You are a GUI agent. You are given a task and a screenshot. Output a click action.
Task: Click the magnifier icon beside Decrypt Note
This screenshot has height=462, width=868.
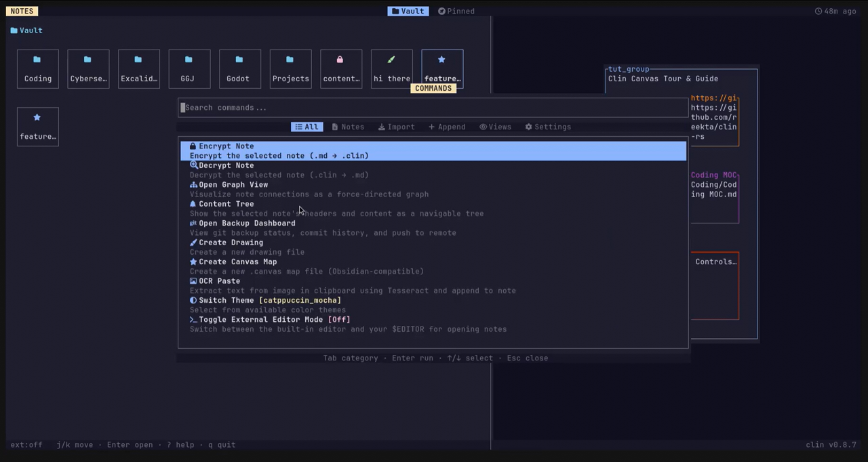click(193, 165)
